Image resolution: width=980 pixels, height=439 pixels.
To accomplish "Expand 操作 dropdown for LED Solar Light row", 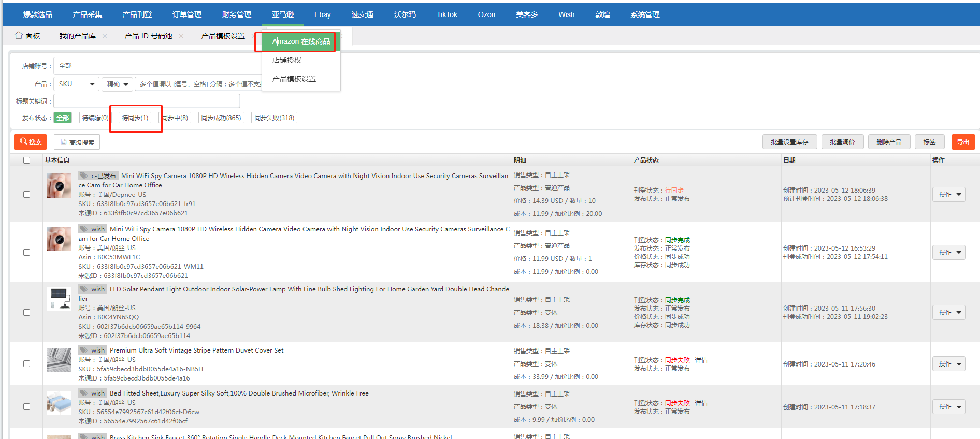I will [x=949, y=312].
